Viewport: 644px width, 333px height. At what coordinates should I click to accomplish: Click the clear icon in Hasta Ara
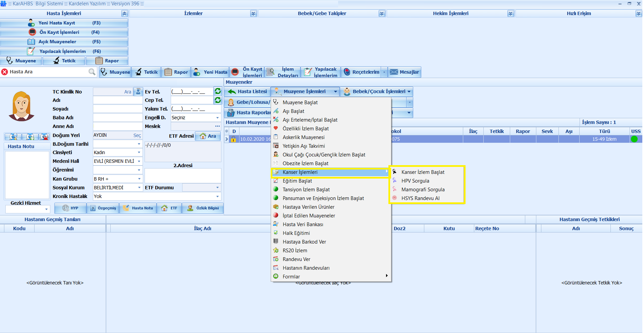click(x=5, y=72)
